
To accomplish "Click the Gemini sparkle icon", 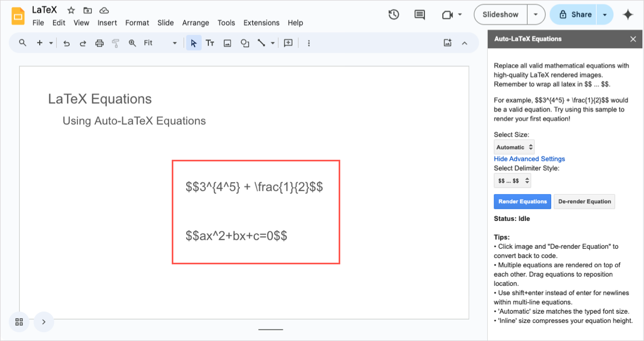I will 628,15.
